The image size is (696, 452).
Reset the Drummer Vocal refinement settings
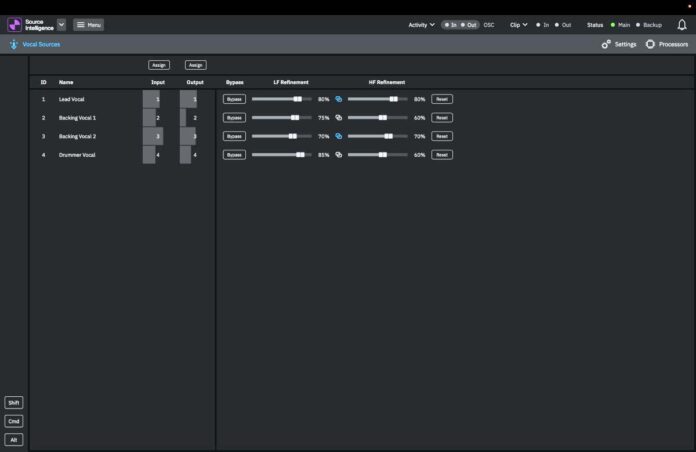[442, 155]
